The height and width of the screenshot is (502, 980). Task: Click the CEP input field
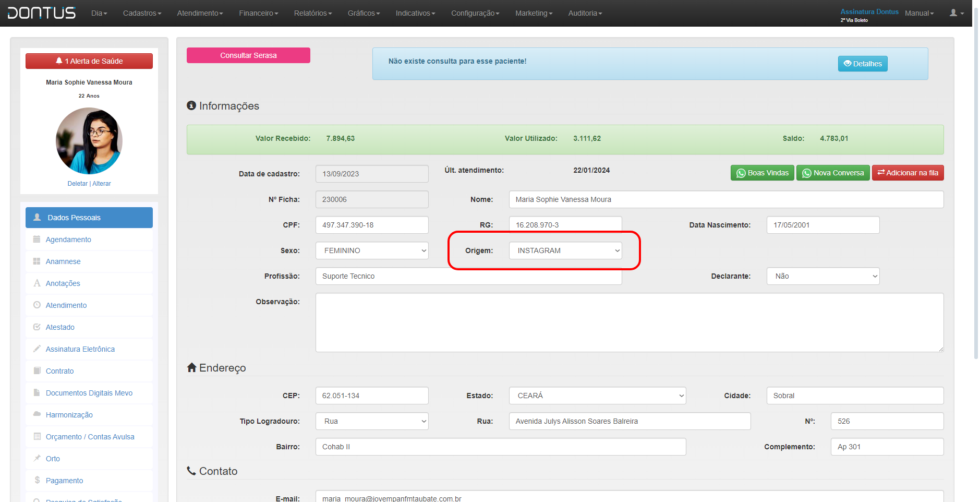click(x=372, y=396)
